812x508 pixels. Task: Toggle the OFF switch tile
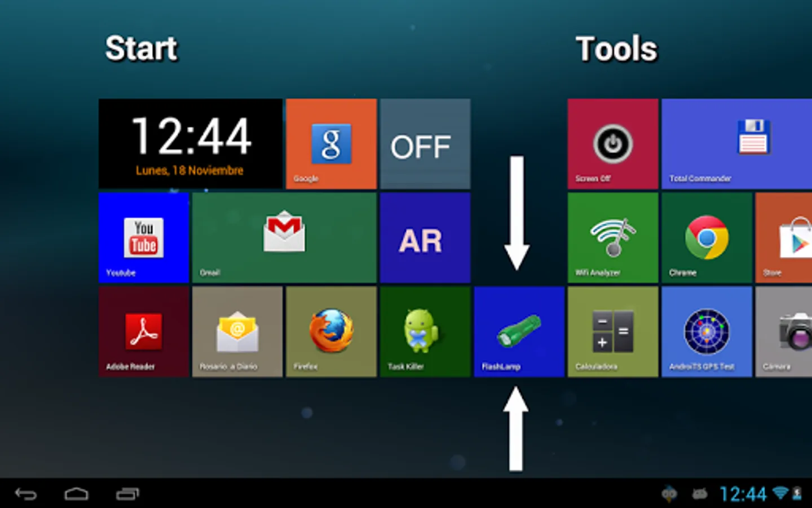tap(425, 144)
